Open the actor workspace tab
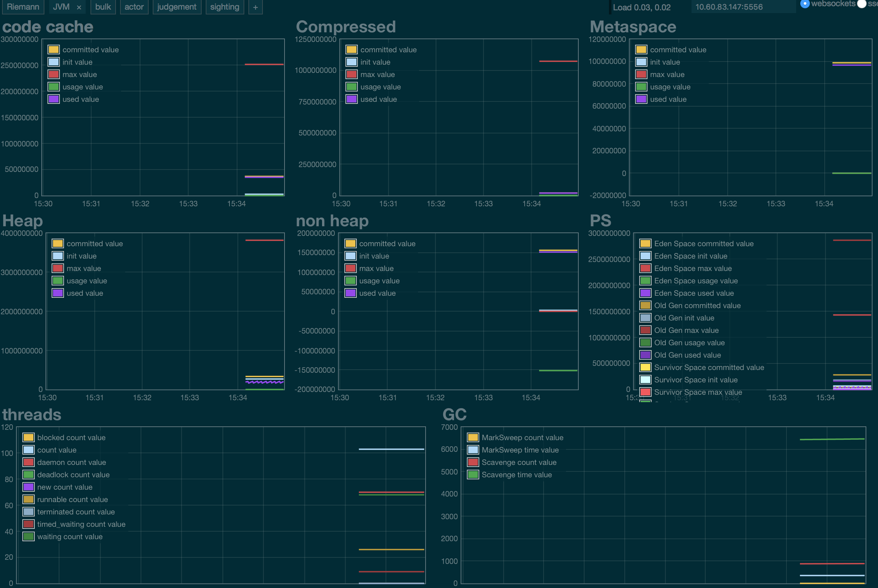 (134, 7)
